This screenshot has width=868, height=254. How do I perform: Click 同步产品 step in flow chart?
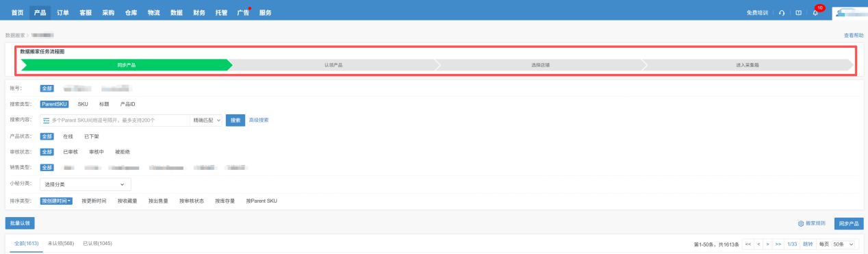point(126,65)
